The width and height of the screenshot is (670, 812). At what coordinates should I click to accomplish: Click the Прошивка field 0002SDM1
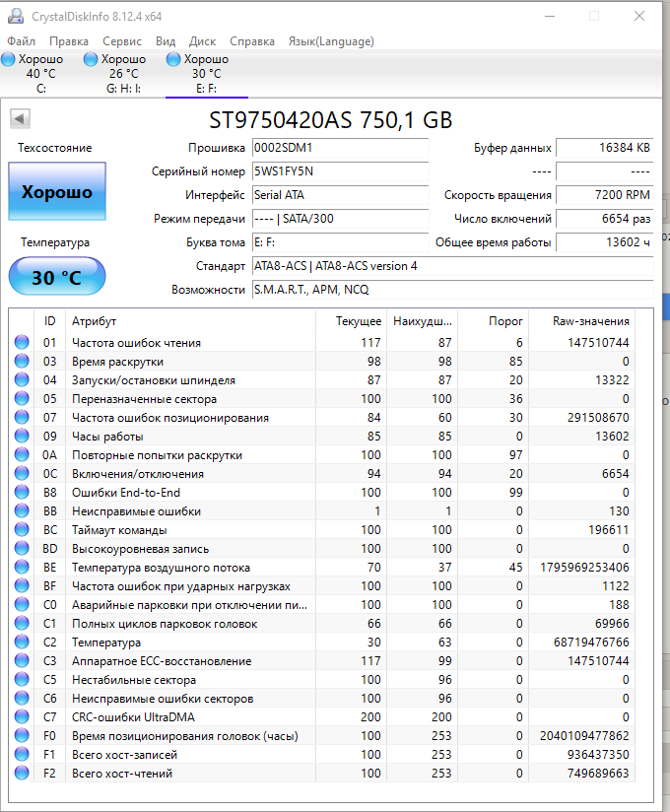(x=340, y=148)
